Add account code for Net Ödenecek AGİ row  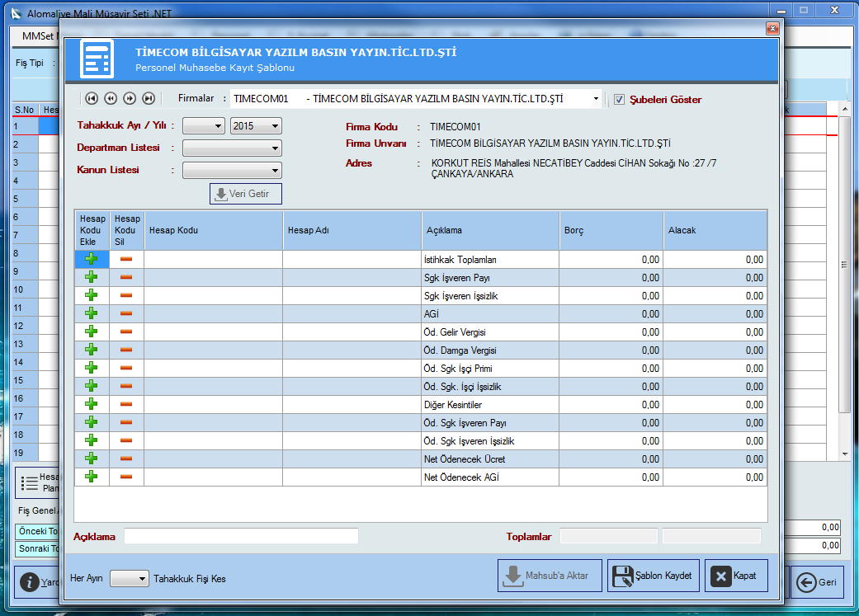[92, 477]
